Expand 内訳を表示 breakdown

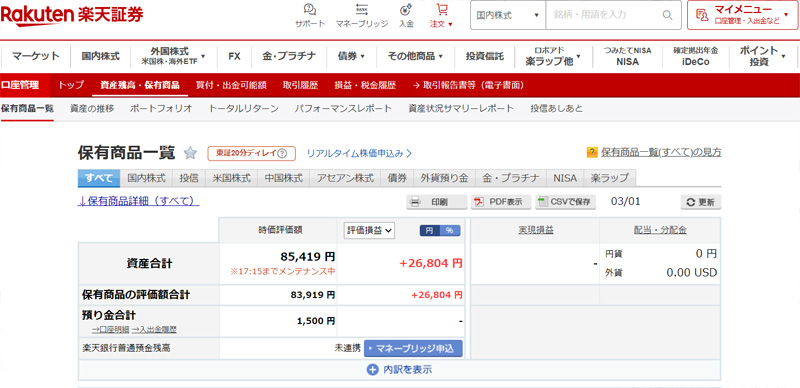click(399, 370)
